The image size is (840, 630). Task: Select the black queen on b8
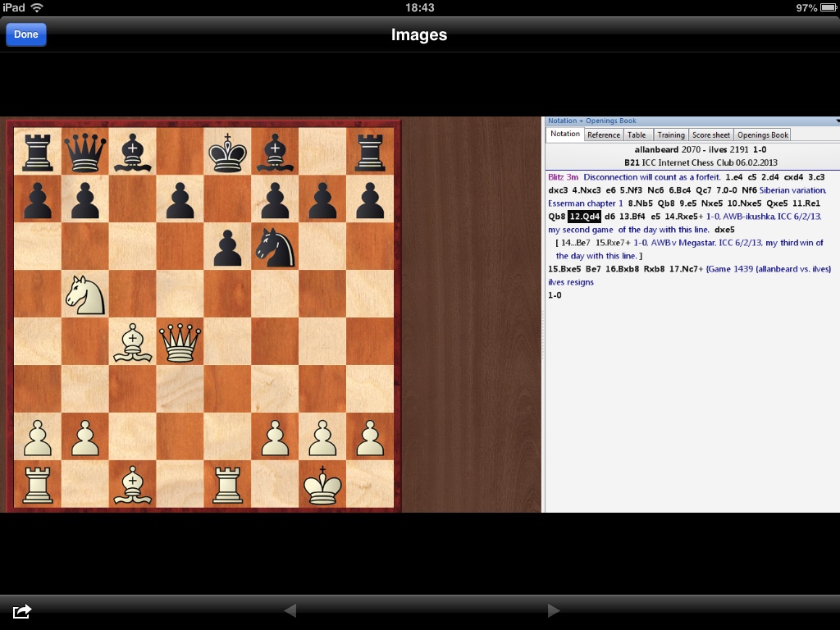(x=85, y=153)
